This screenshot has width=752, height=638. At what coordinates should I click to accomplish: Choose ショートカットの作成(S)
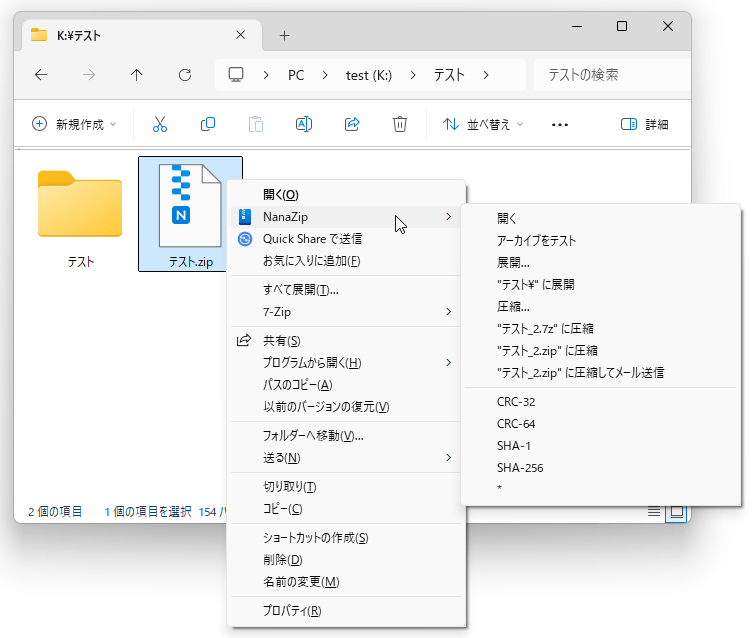click(346, 537)
